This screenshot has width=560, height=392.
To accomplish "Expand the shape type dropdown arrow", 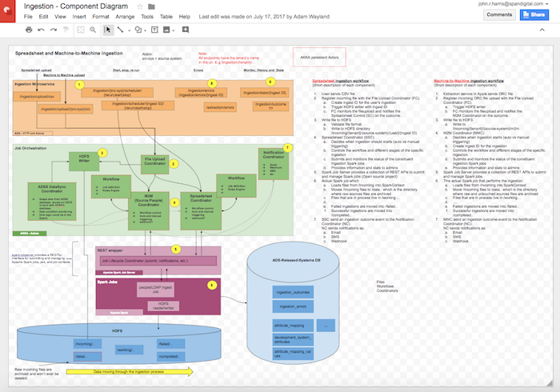I will [x=145, y=30].
